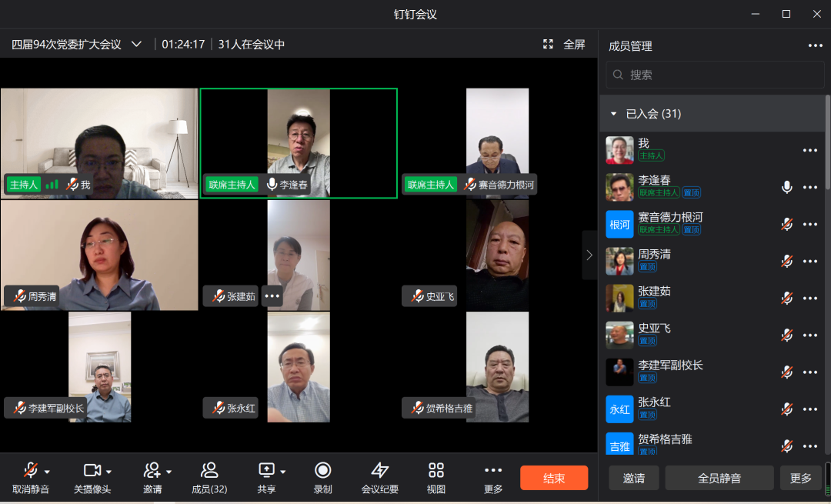Image resolution: width=831 pixels, height=504 pixels.
Task: Go to next page of video tiles
Action: pyautogui.click(x=589, y=255)
